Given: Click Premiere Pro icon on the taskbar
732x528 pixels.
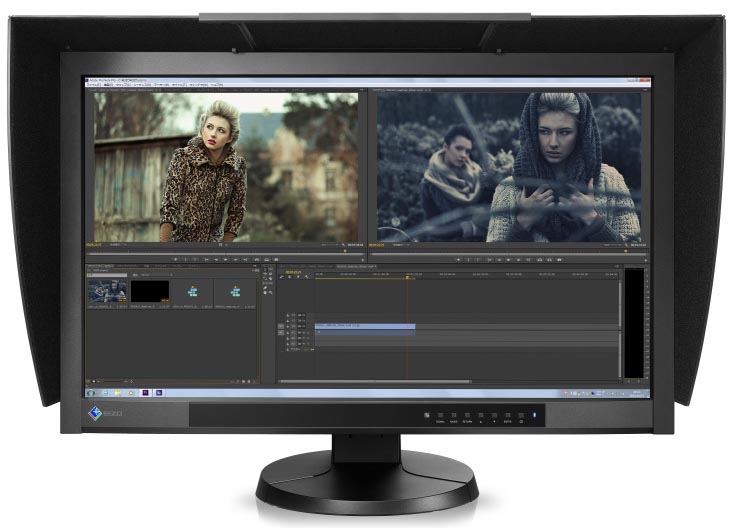Looking at the screenshot, I should click(145, 393).
